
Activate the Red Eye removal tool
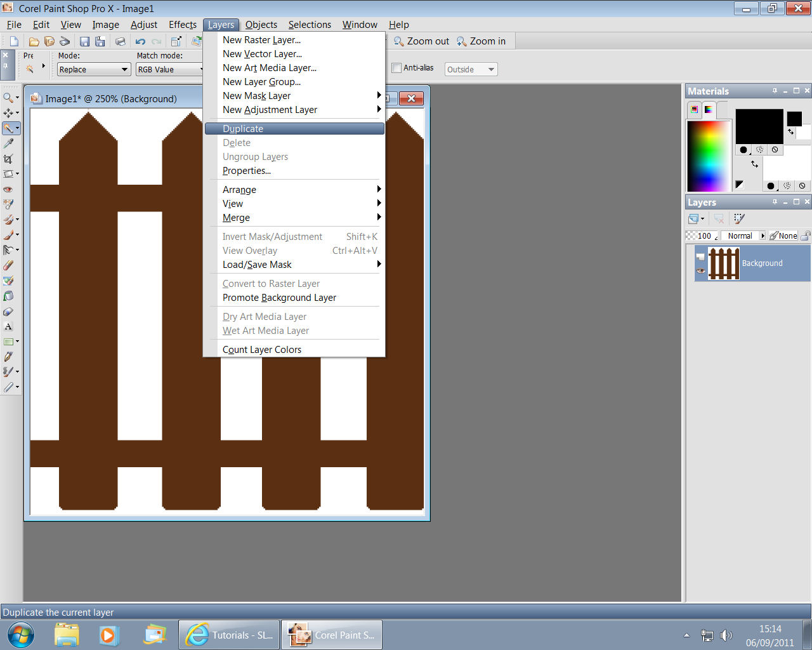(9, 189)
